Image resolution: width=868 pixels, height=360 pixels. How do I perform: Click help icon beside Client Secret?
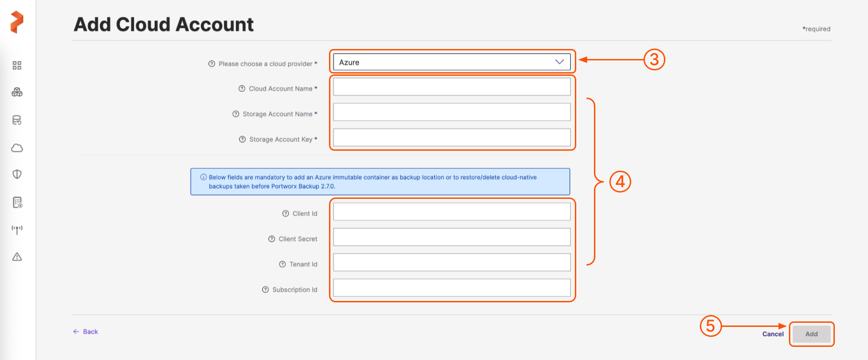point(272,239)
